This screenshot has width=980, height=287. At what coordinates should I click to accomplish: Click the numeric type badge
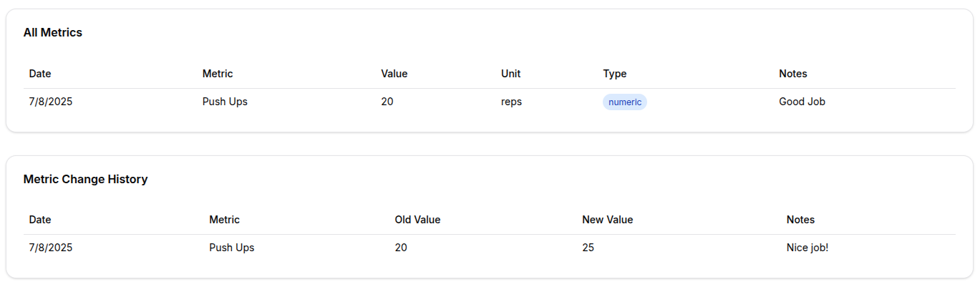[x=624, y=102]
